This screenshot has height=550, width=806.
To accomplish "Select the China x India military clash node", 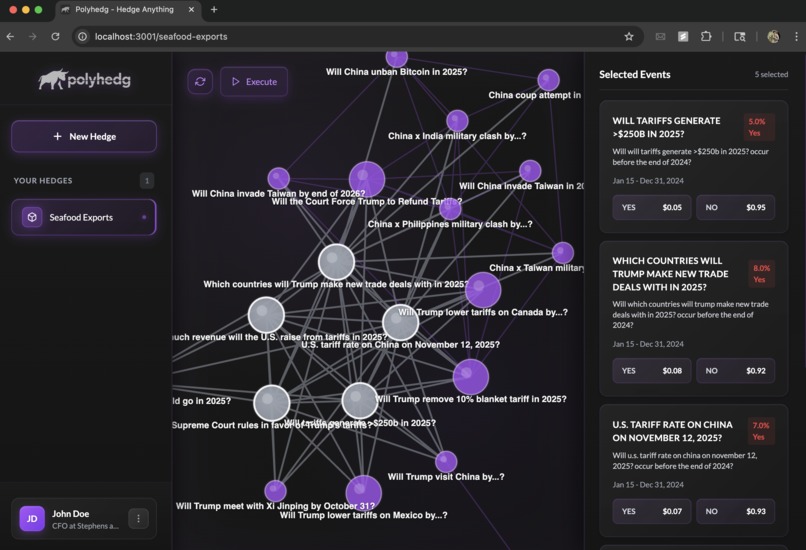I will pos(457,121).
